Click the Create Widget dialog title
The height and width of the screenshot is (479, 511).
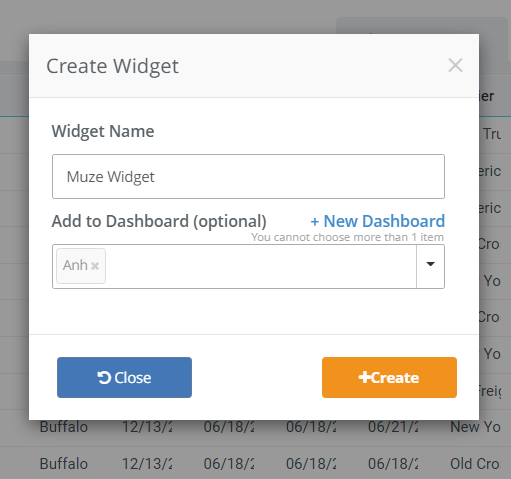click(112, 66)
